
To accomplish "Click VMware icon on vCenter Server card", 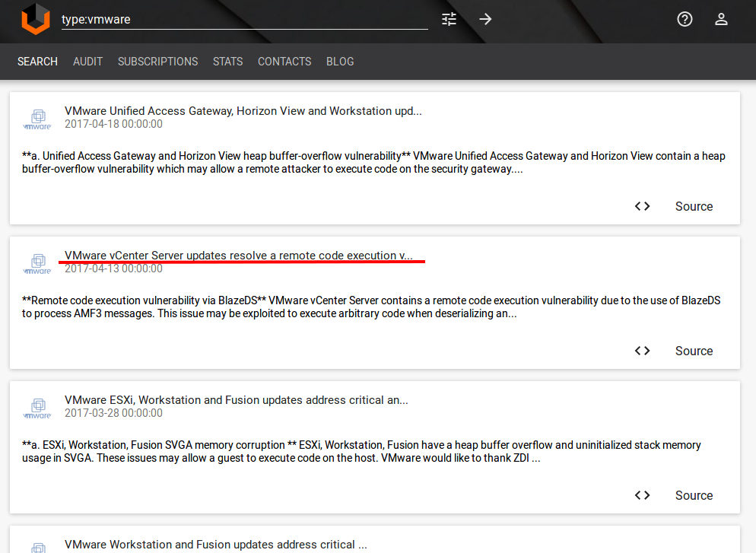I will (x=37, y=264).
